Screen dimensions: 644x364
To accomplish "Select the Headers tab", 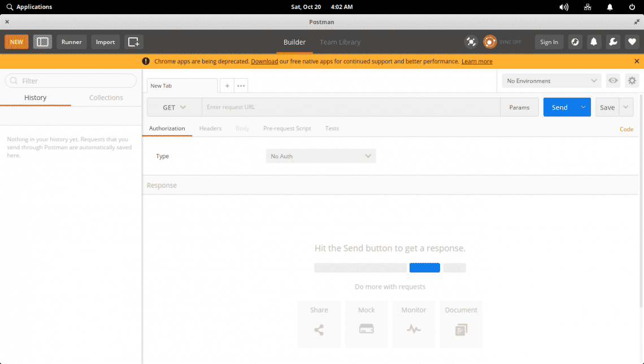I will click(x=210, y=129).
